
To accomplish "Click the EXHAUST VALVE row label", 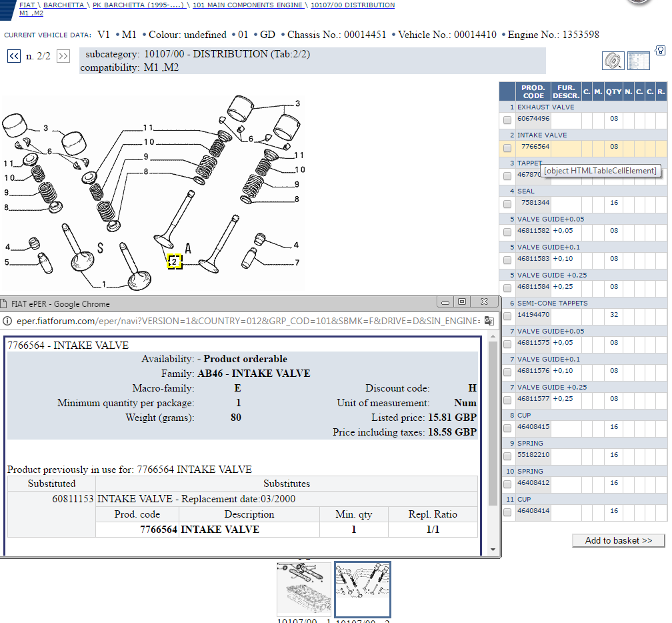I will (545, 107).
